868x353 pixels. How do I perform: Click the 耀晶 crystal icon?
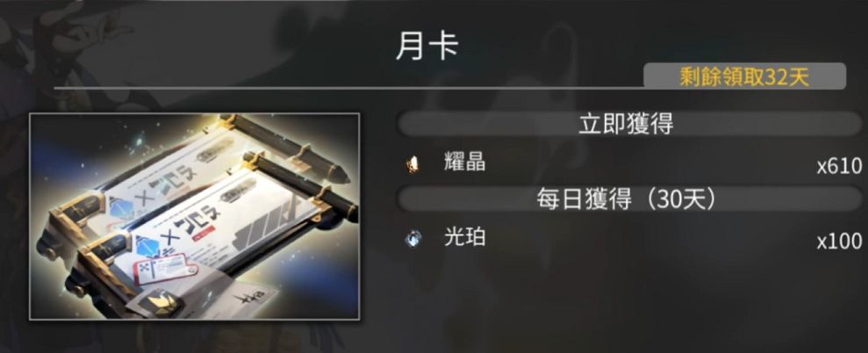point(413,164)
